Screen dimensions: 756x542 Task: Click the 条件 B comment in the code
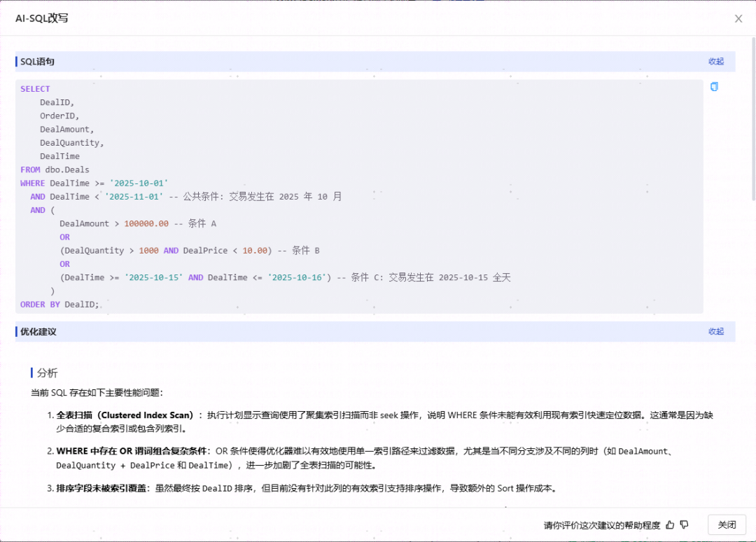pyautogui.click(x=299, y=251)
